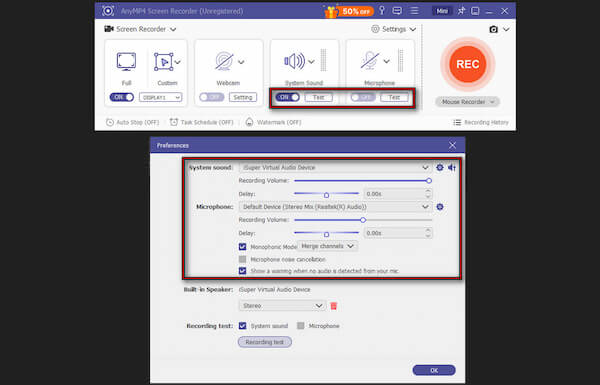Pin the recorder window on top
The width and height of the screenshot is (600, 385).
[x=461, y=11]
